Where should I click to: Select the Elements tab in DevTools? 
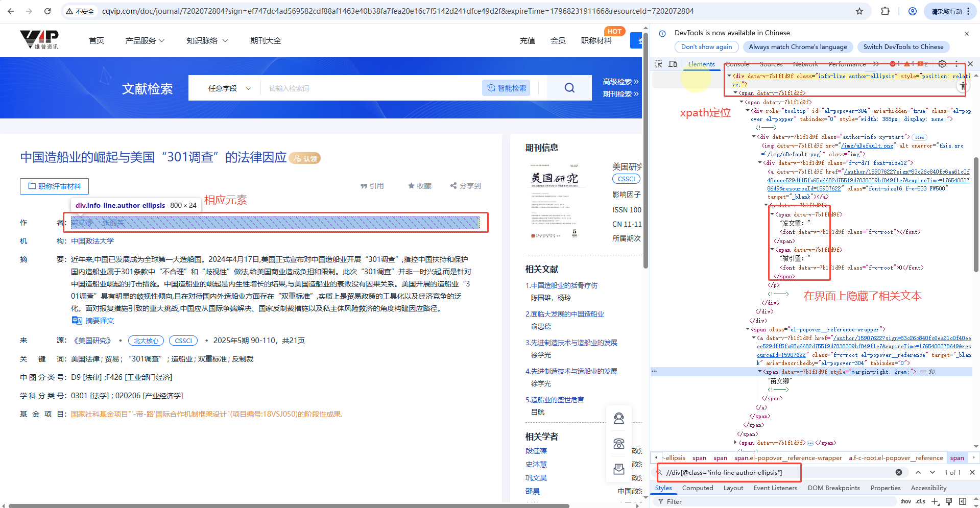click(701, 64)
